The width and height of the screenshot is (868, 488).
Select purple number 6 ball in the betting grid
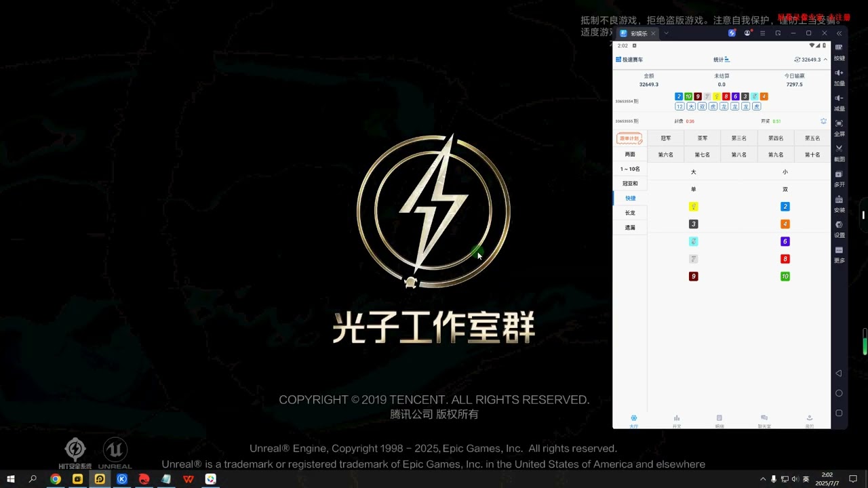coord(785,241)
